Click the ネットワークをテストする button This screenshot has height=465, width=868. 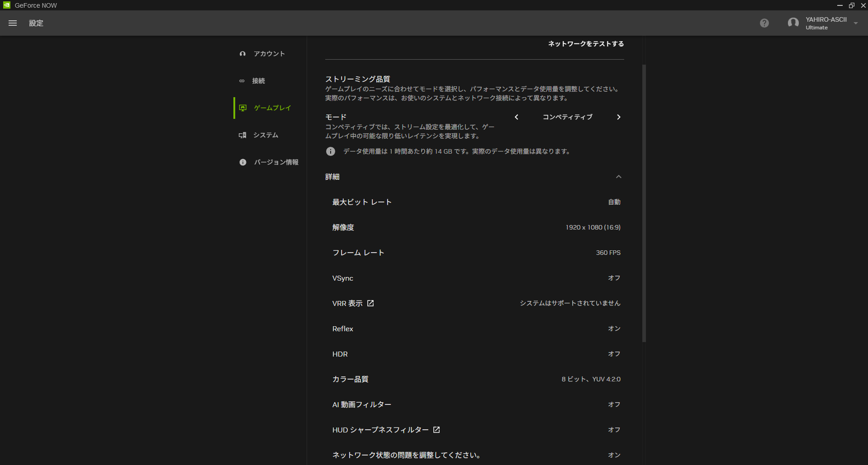586,44
